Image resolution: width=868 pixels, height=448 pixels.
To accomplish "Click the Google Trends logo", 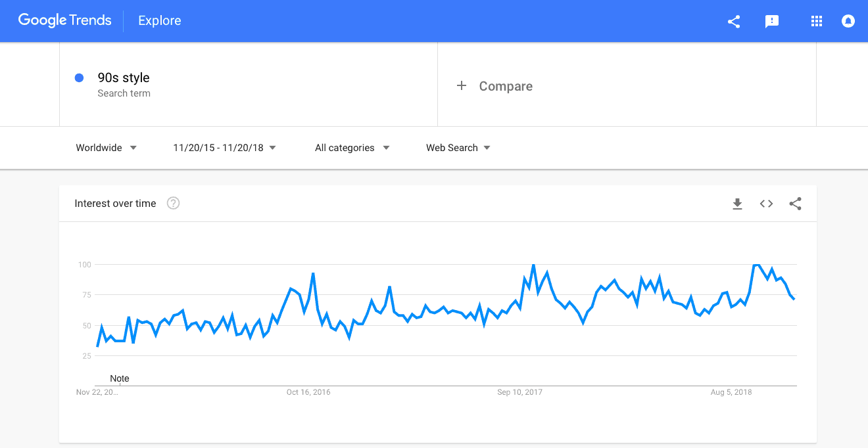I will click(x=64, y=20).
